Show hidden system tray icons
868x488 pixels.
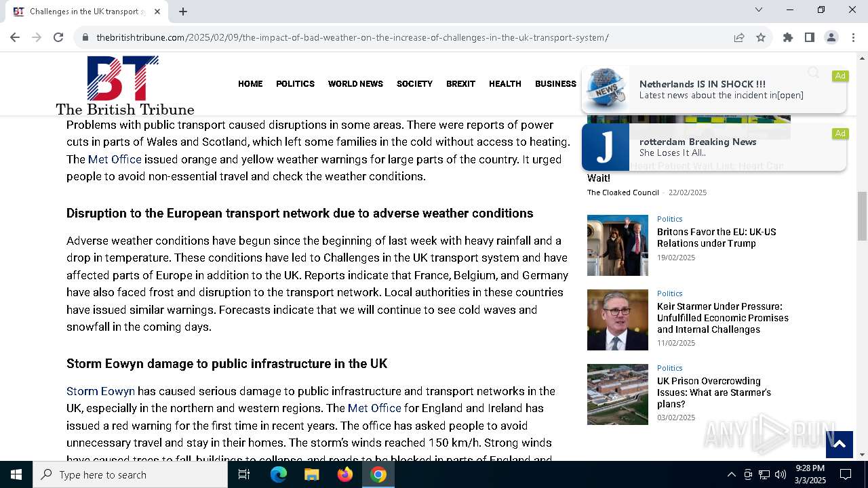(x=731, y=474)
